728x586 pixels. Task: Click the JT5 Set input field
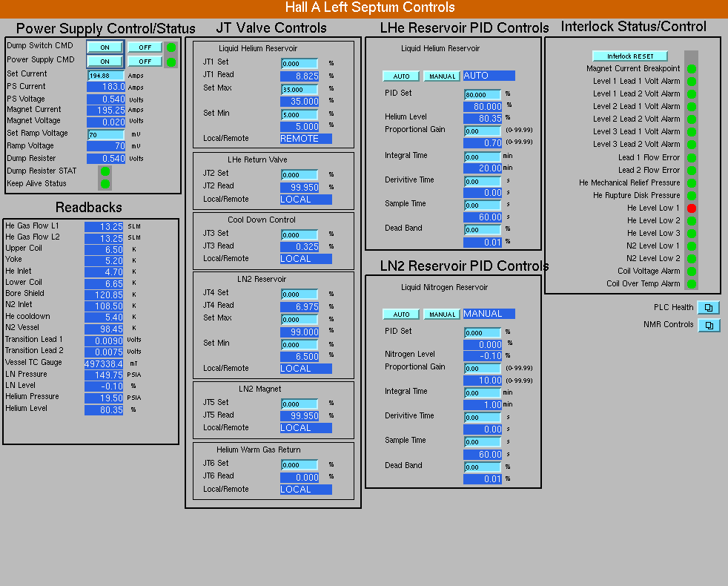(x=300, y=404)
